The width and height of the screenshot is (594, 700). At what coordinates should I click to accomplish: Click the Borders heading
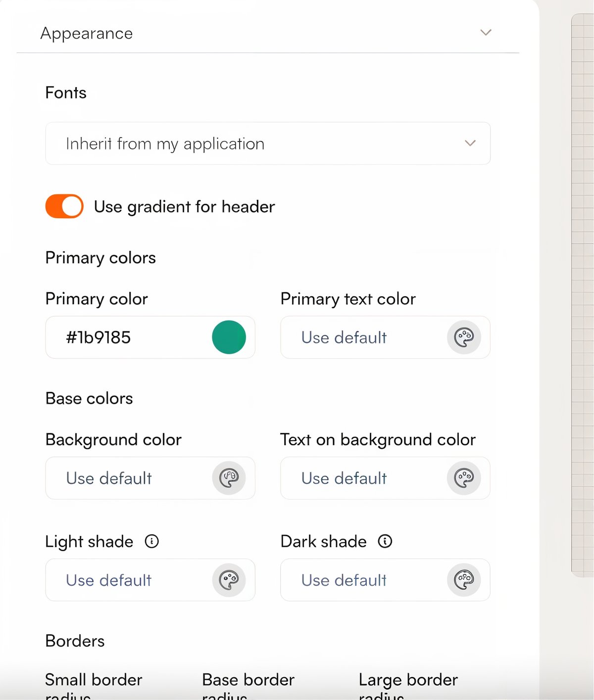75,641
